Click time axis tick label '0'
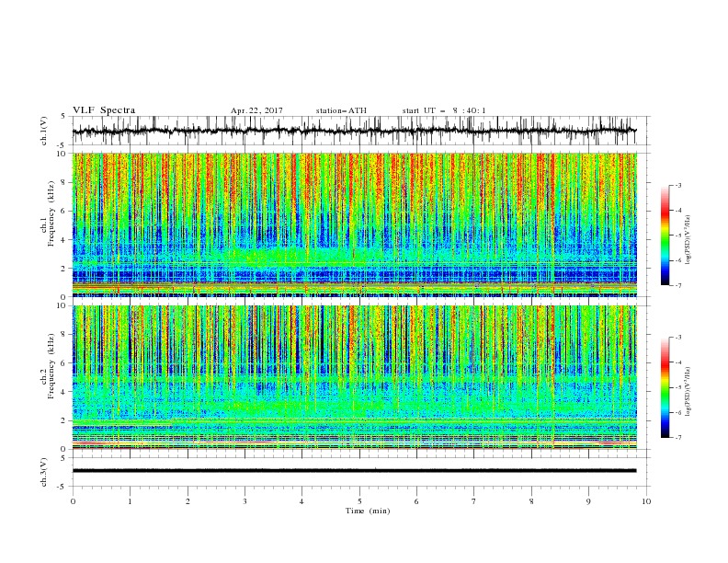The width and height of the screenshot is (728, 563). [73, 501]
